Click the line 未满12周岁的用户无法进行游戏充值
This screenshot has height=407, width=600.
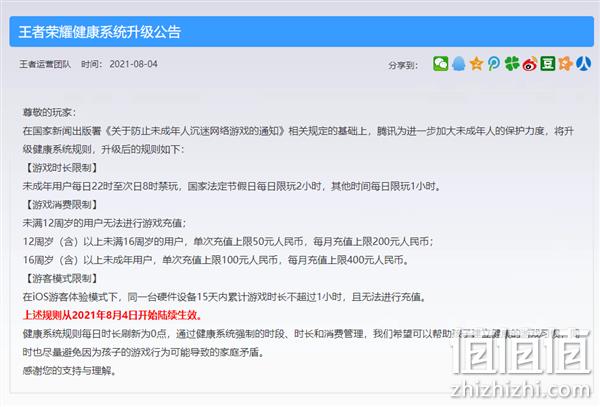104,223
